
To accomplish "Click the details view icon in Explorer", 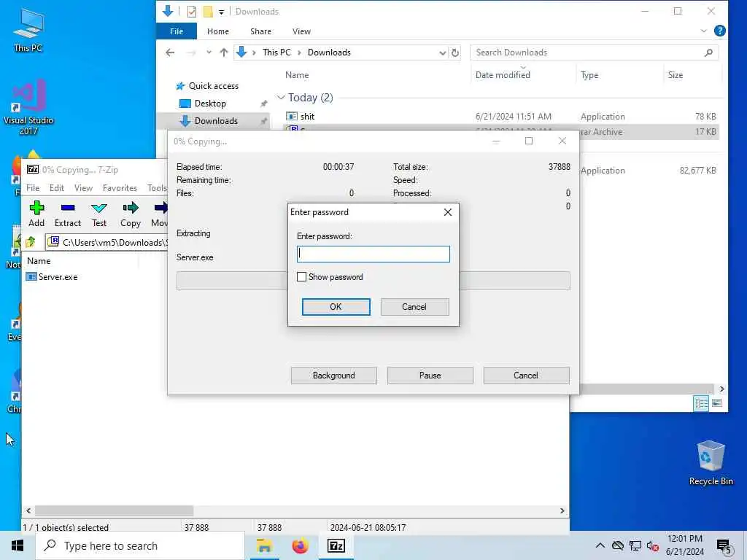I will (x=701, y=403).
